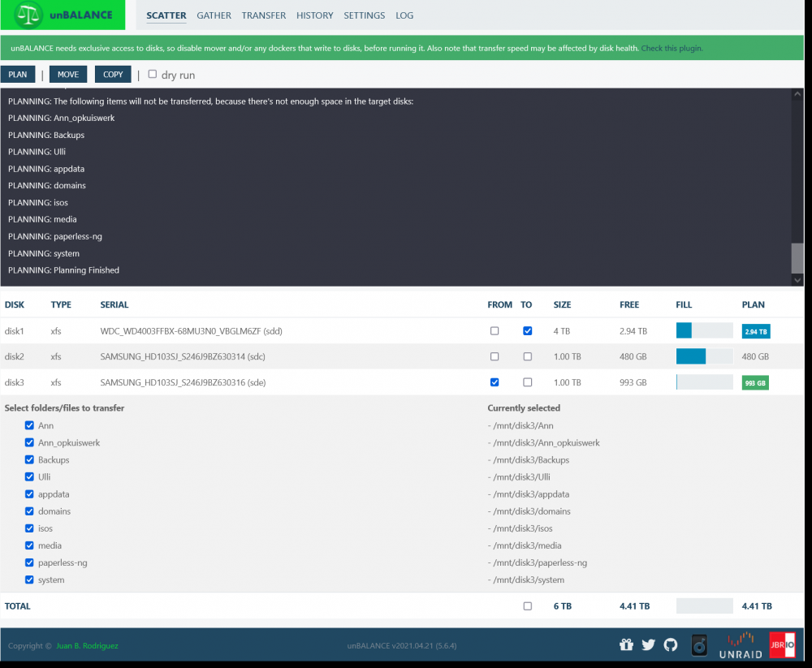Uncheck the Backups folder checkbox
812x668 pixels.
29,459
